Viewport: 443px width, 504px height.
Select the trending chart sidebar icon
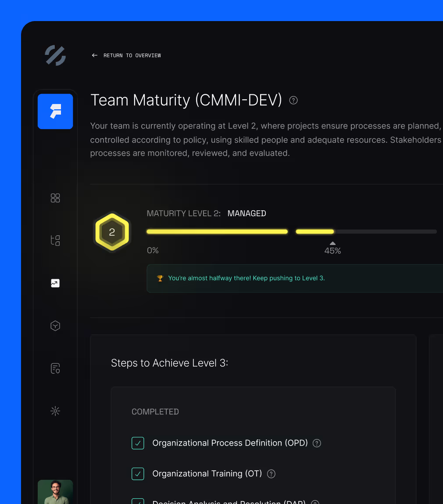click(55, 283)
